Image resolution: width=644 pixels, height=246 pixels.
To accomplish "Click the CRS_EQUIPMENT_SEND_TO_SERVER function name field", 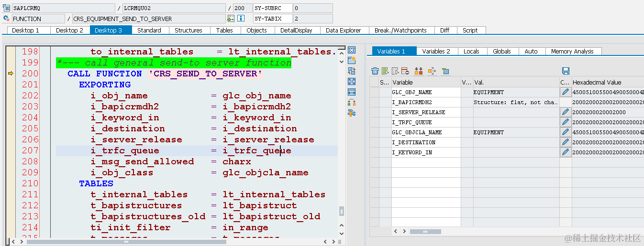I will 148,19.
